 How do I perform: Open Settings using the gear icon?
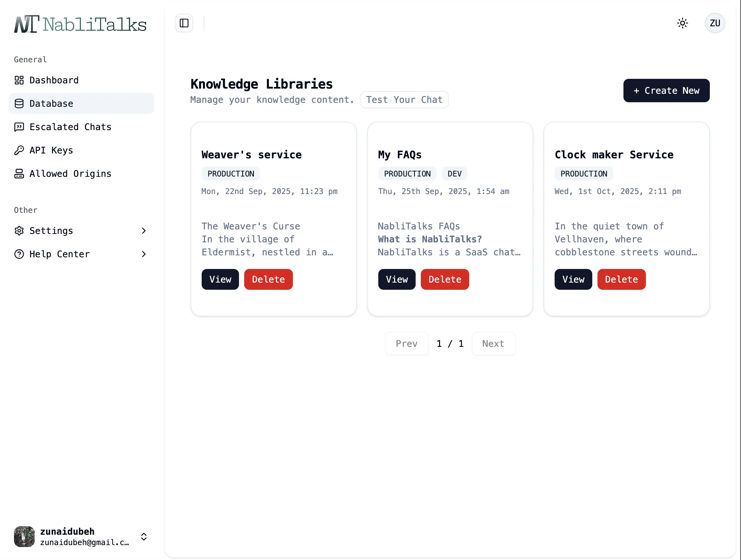pos(19,231)
